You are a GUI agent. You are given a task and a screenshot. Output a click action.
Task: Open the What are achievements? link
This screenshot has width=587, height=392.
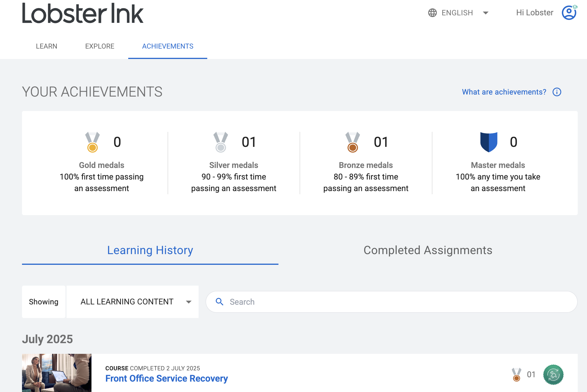pos(504,92)
